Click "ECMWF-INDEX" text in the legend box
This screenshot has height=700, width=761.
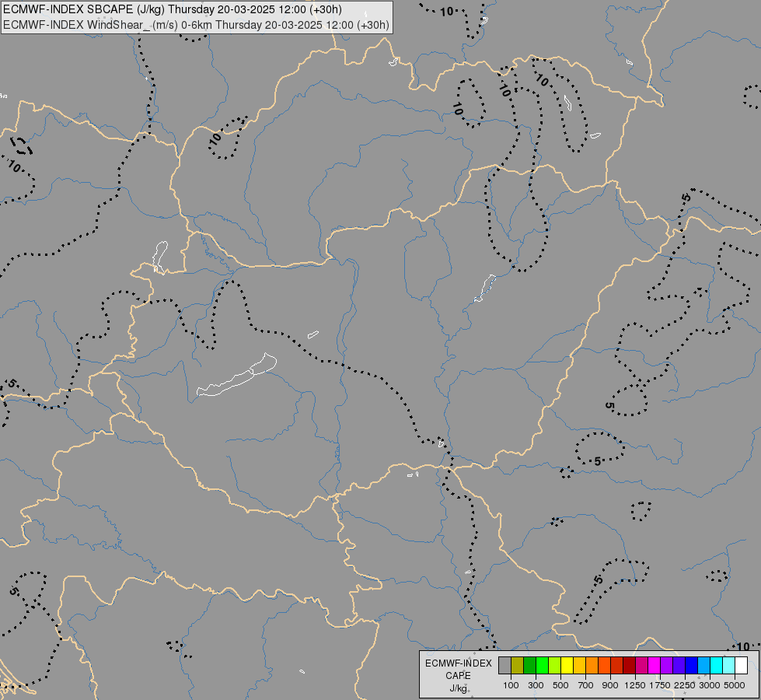pos(459,663)
